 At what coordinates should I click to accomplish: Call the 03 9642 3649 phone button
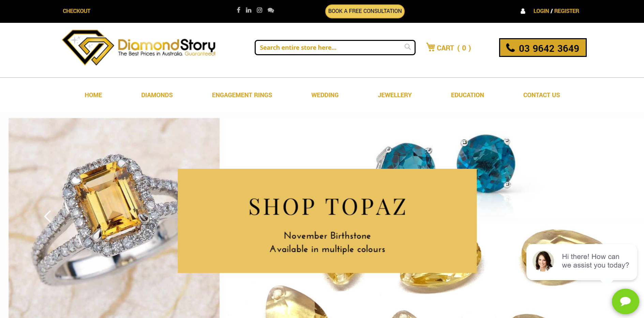coord(543,48)
